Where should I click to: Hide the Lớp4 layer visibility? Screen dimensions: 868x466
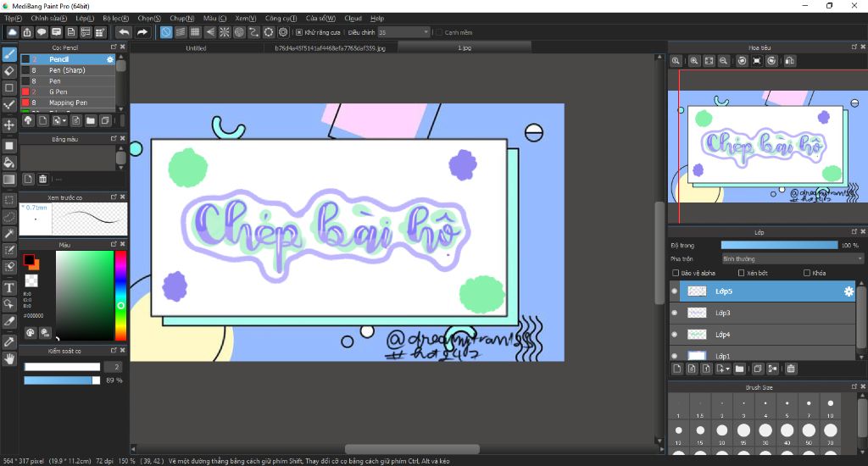[674, 335]
